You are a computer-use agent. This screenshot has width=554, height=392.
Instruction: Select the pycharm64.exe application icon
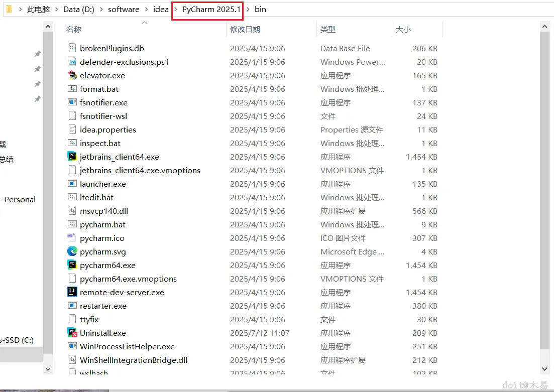tap(72, 265)
